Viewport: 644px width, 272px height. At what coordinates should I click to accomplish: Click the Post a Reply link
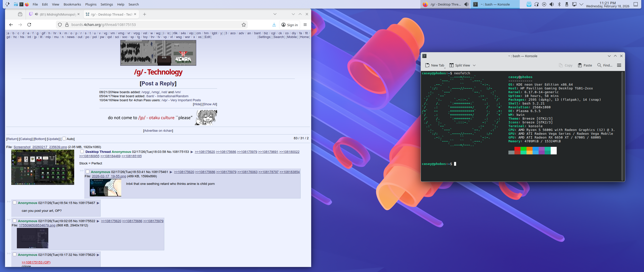158,83
